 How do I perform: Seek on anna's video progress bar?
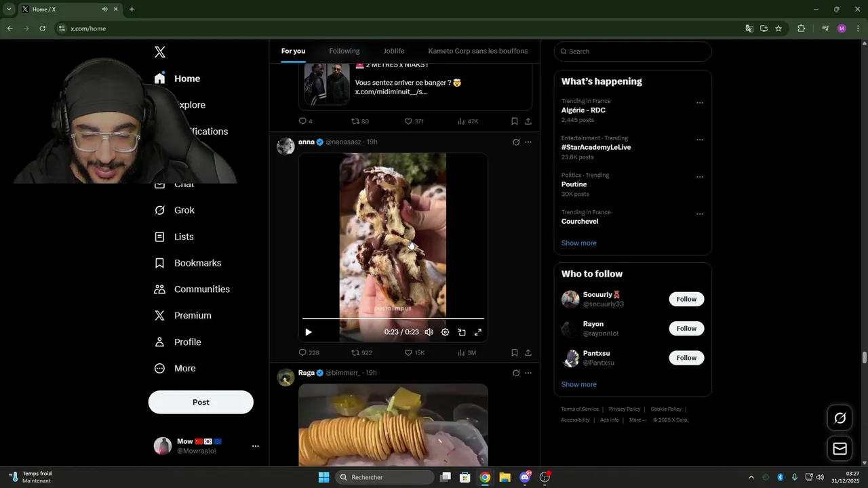tap(393, 318)
